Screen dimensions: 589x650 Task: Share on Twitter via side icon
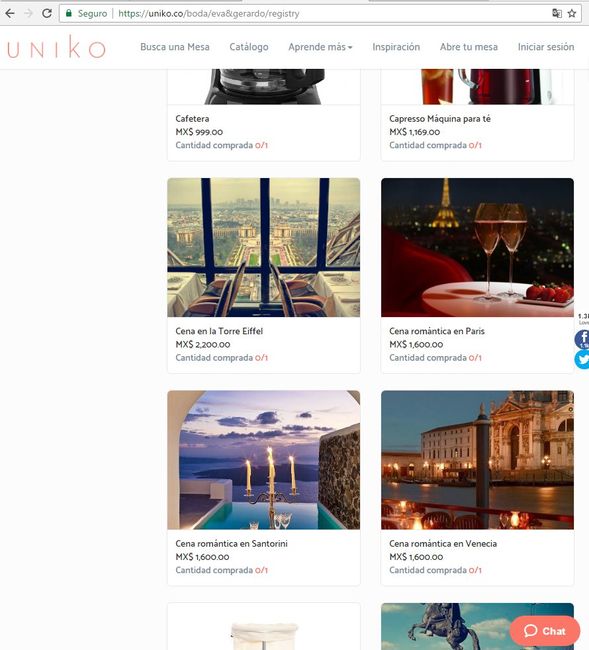point(582,359)
